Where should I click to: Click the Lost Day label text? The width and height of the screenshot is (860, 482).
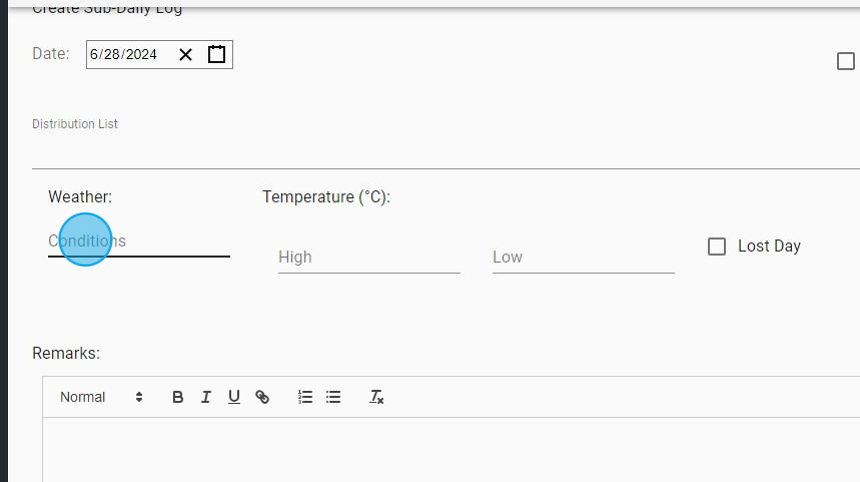769,246
